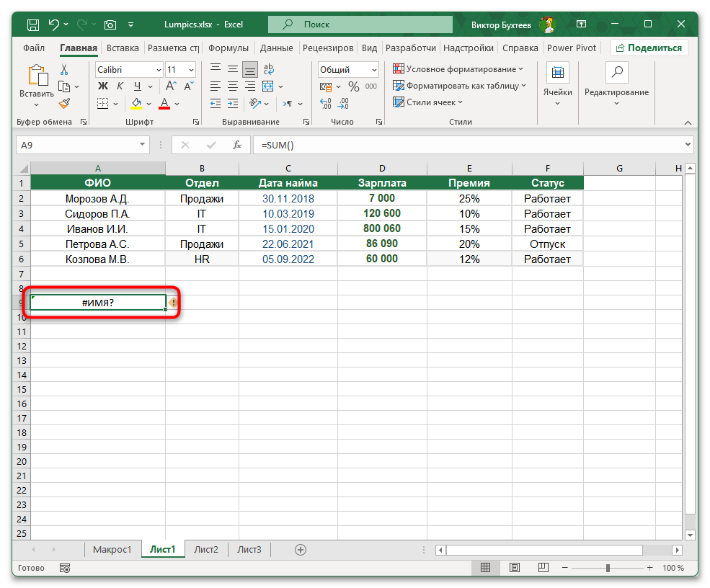This screenshot has width=710, height=588.
Task: Click the Поделиться share button
Action: [649, 48]
